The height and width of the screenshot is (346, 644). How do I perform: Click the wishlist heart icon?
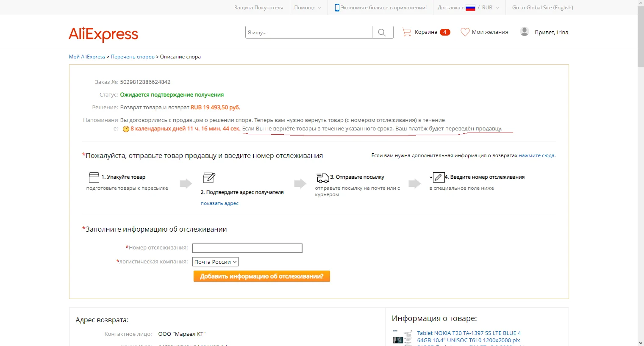465,32
